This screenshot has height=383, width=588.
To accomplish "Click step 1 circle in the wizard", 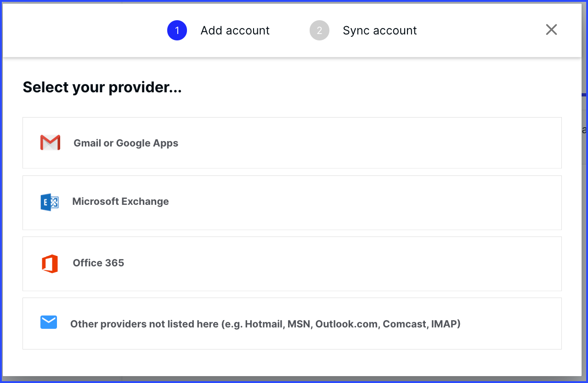I will point(177,31).
